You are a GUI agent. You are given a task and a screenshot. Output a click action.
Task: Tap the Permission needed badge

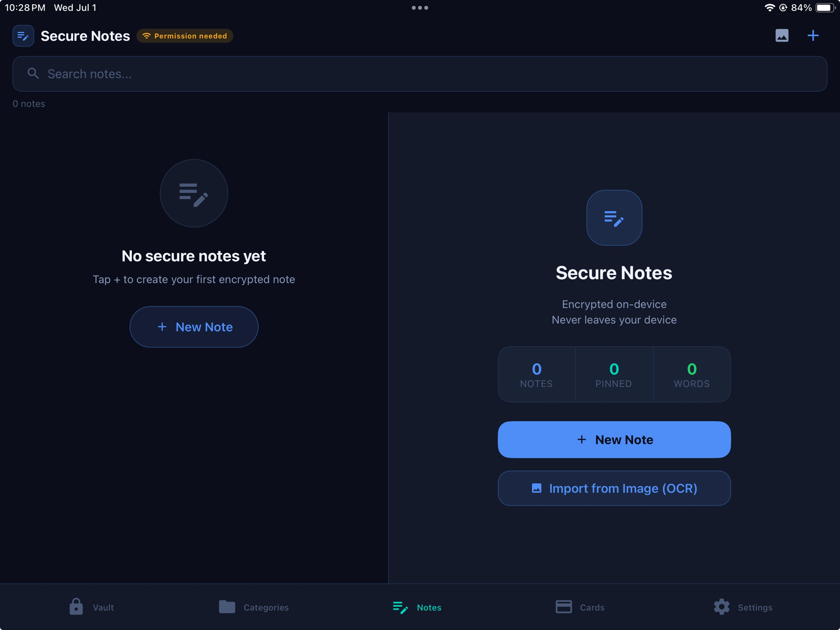tap(185, 36)
